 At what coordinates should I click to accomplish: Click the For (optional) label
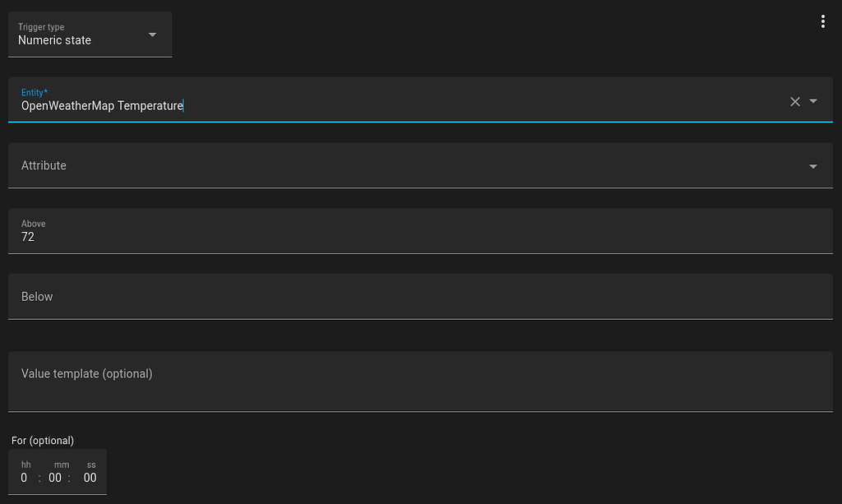pyautogui.click(x=42, y=440)
